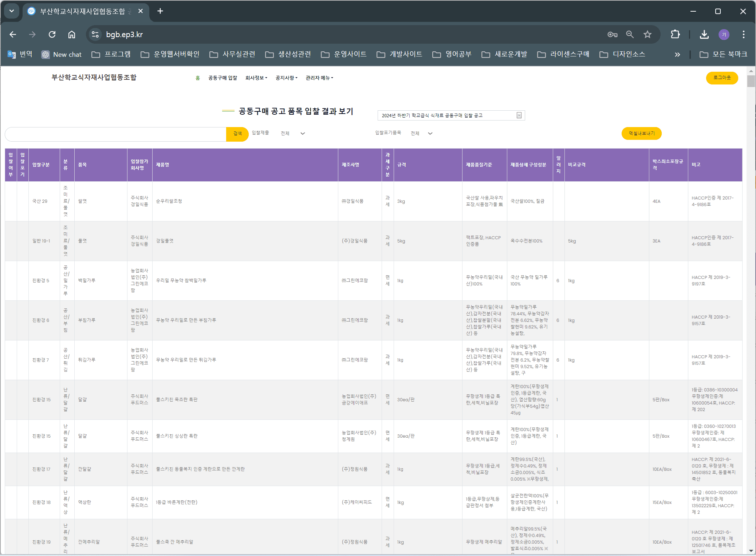Click the address bar URL bgb.ep3.kr
The height and width of the screenshot is (556, 756).
pyautogui.click(x=124, y=35)
